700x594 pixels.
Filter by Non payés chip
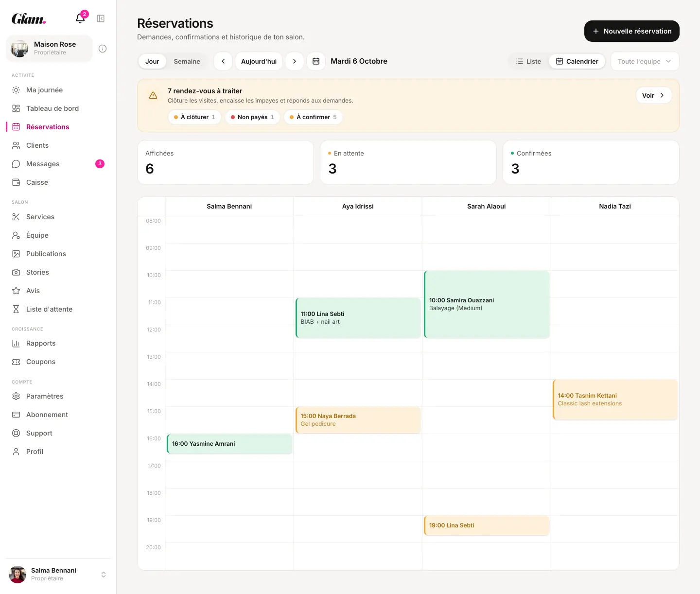252,117
